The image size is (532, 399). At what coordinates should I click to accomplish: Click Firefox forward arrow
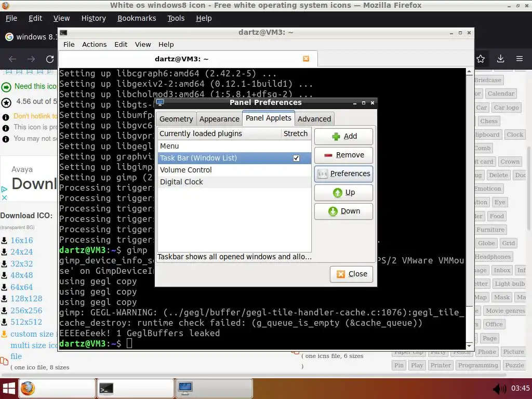(31, 59)
